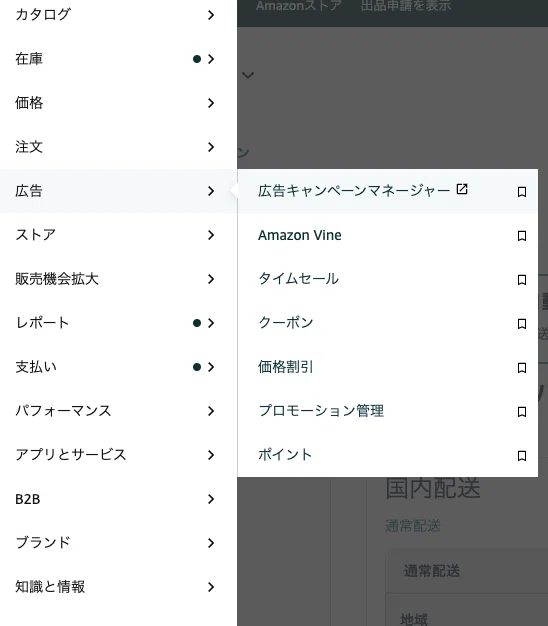Open the タイムセール link
The width and height of the screenshot is (548, 626).
(299, 279)
